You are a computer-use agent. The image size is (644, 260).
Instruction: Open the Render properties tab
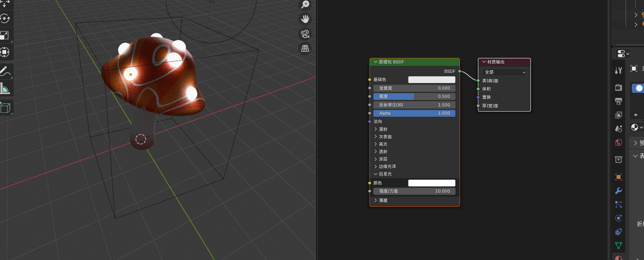(x=619, y=87)
